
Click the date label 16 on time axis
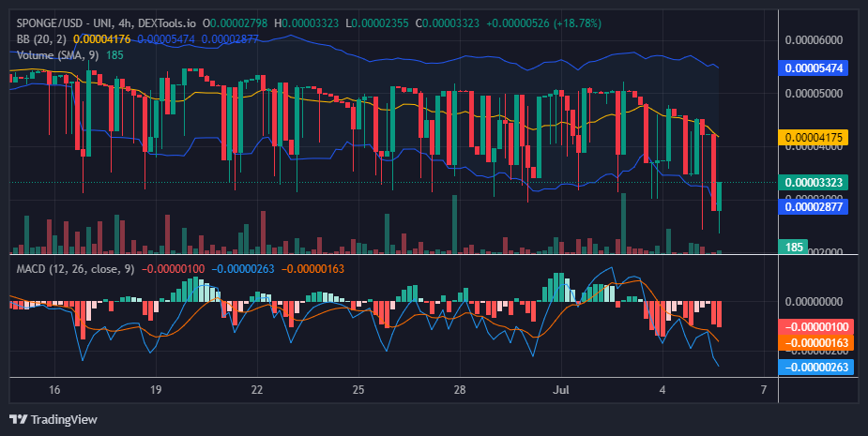[x=54, y=389]
